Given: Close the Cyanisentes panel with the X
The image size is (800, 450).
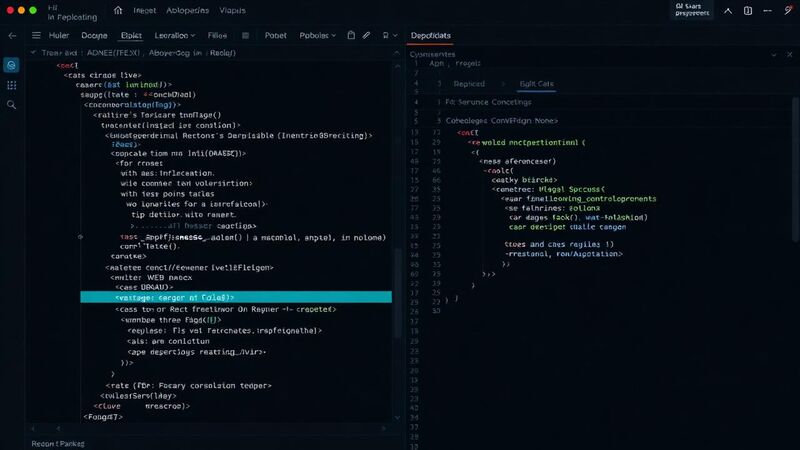Looking at the screenshot, I should 789,54.
